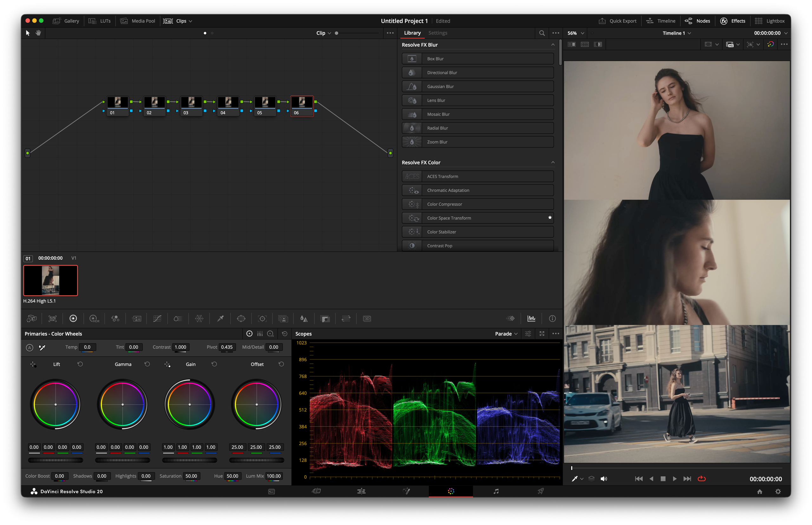Toggle the playback loop button
812x525 pixels.
coord(701,479)
